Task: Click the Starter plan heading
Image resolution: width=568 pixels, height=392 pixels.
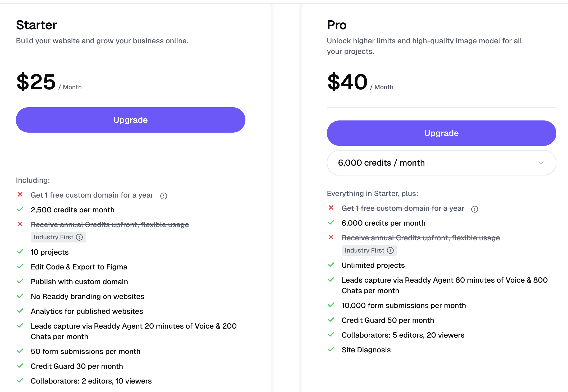Action: coord(36,25)
